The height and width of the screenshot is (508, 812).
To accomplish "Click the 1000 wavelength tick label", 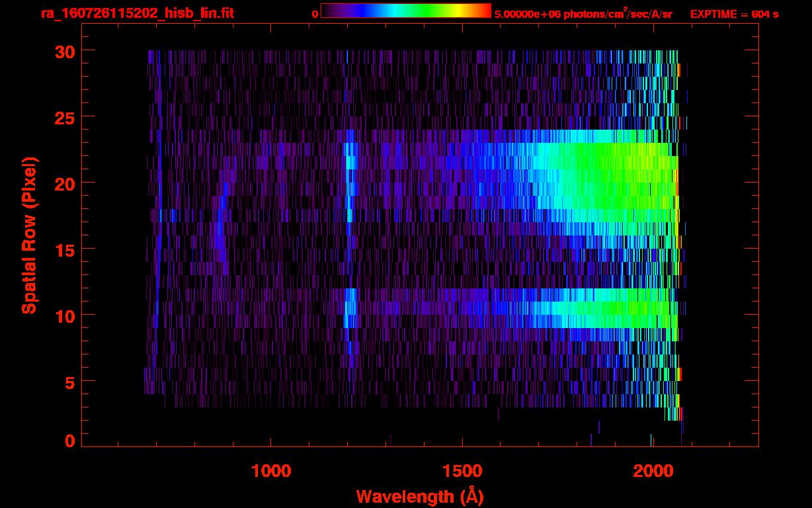I will click(x=271, y=471).
